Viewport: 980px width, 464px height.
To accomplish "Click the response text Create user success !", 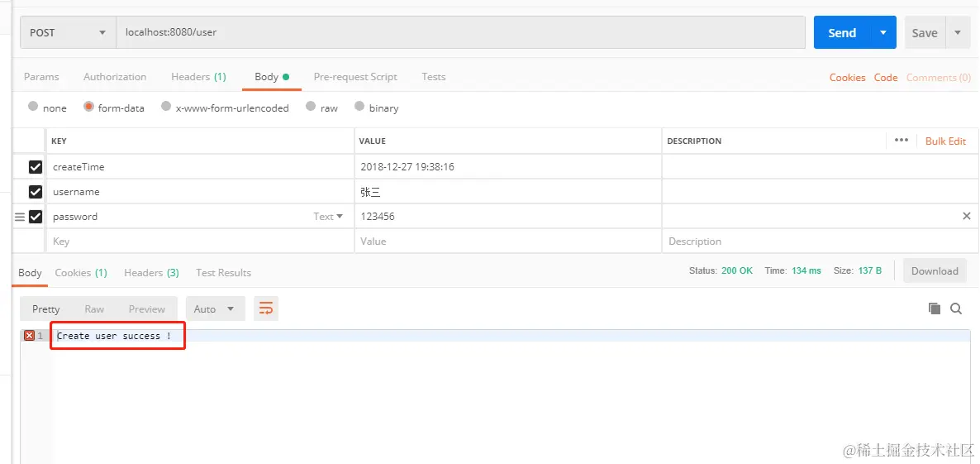I will [x=114, y=336].
